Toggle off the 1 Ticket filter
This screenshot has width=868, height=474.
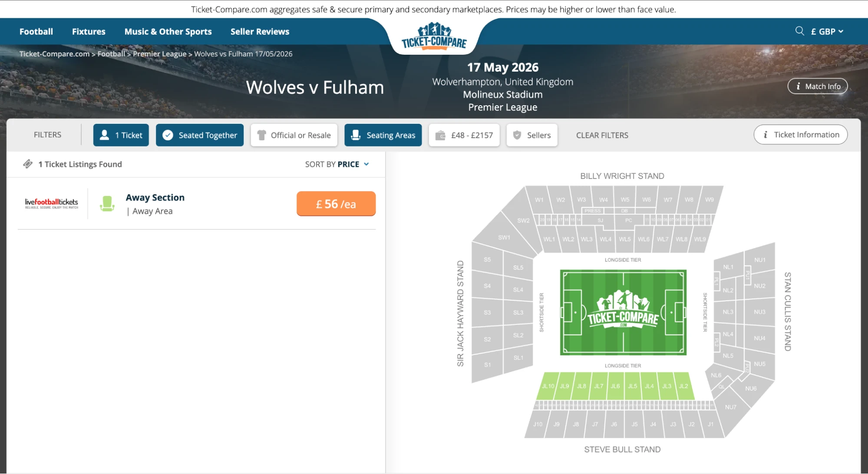pos(121,135)
